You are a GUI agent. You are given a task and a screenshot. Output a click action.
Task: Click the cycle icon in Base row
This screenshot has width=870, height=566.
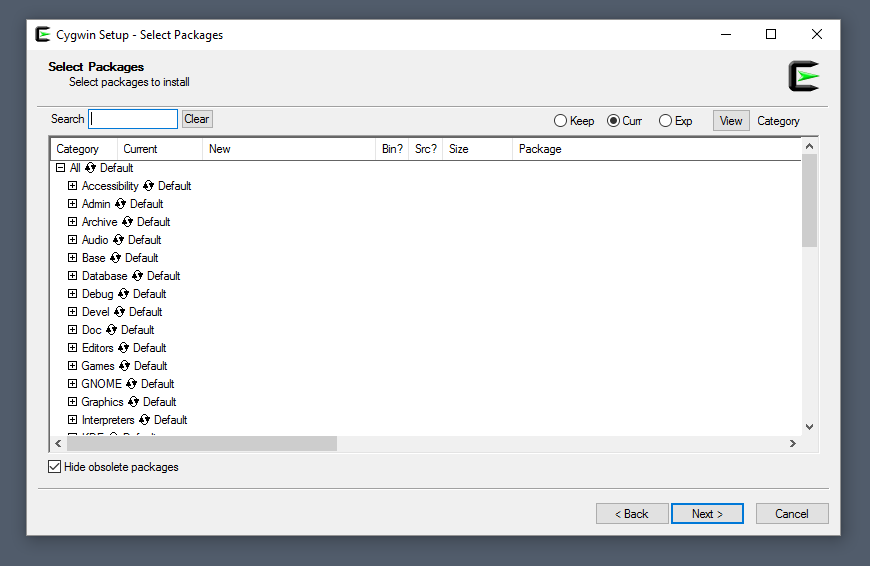[x=115, y=258]
